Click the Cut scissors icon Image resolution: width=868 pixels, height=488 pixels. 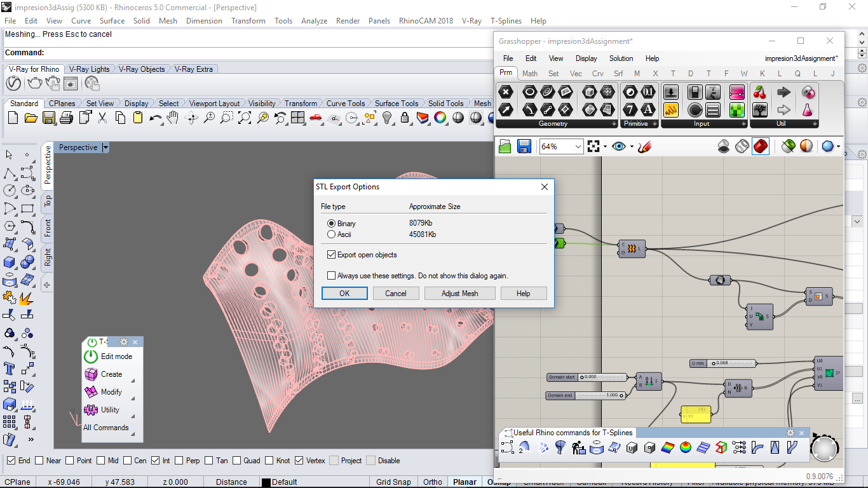pos(102,118)
